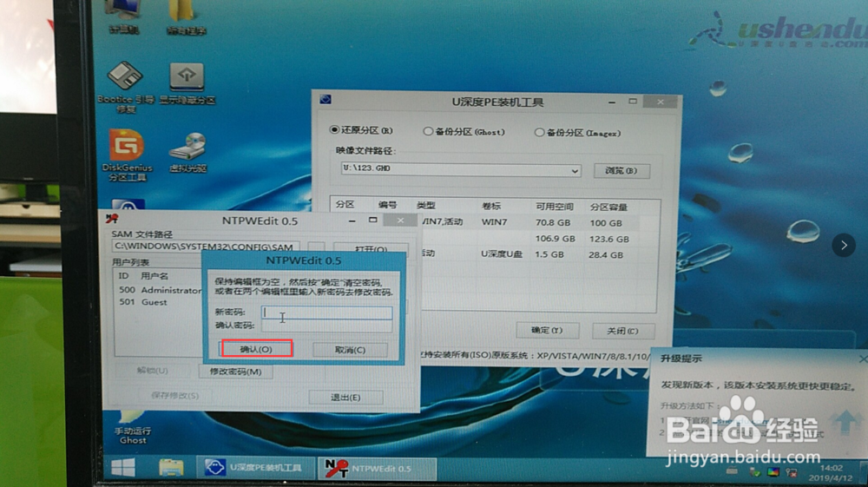Launch DiskGenius partition tool icon
This screenshot has height=487, width=868.
(x=127, y=155)
